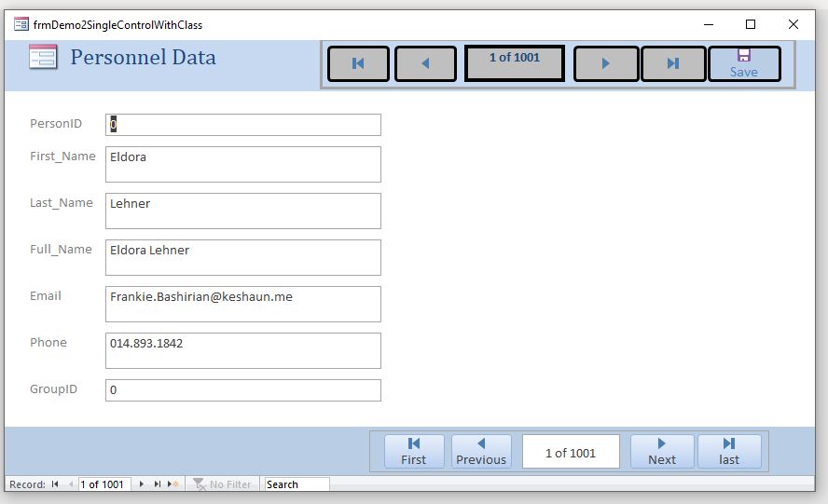The image size is (828, 504).
Task: Click the Full_Name label
Action: pyautogui.click(x=61, y=249)
